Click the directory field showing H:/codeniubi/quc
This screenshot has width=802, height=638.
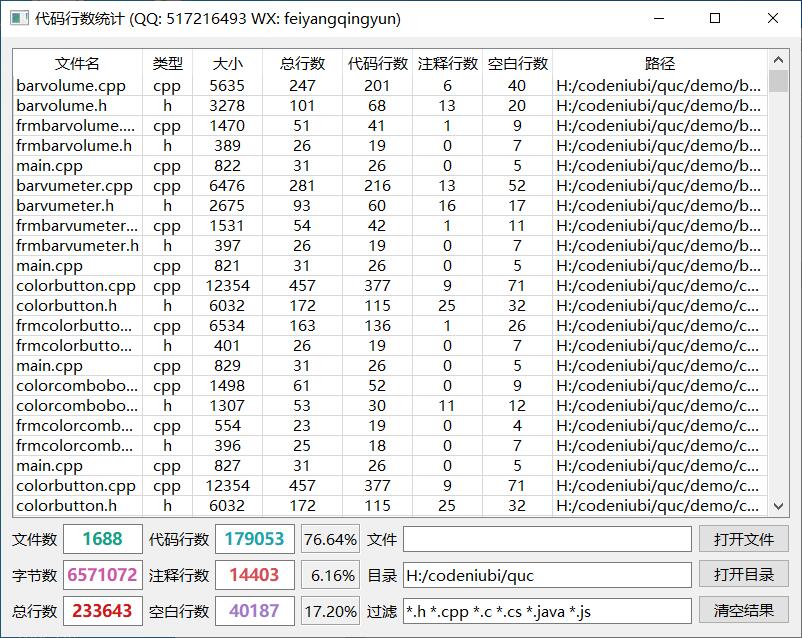point(547,575)
